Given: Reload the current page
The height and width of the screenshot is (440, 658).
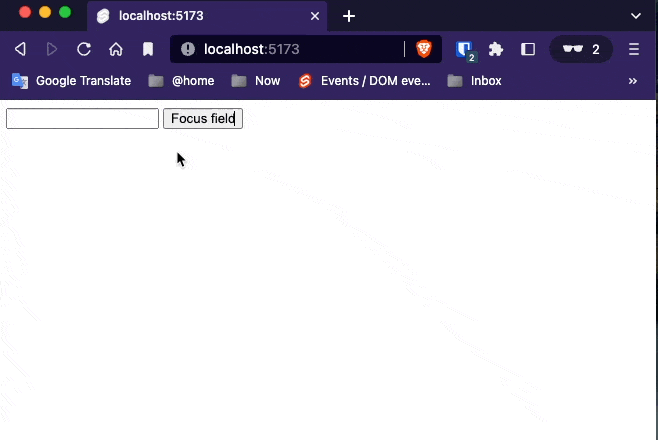Looking at the screenshot, I should click(x=84, y=49).
